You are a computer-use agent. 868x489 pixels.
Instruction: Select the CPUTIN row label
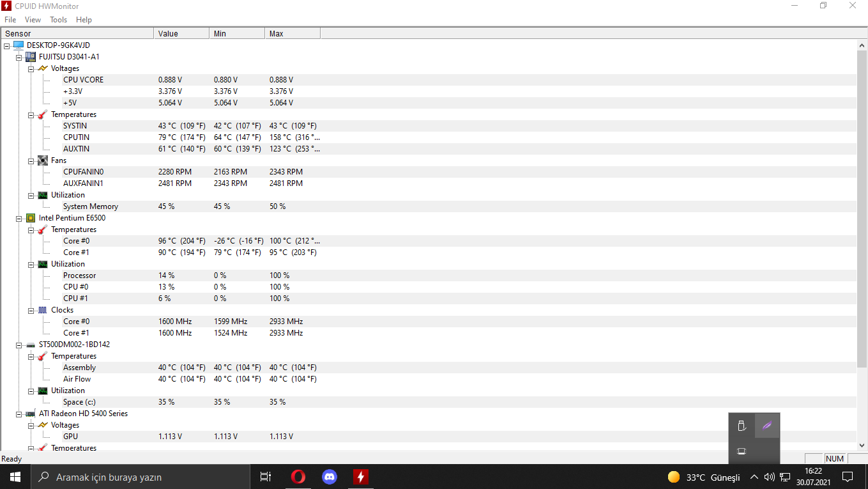click(x=76, y=137)
